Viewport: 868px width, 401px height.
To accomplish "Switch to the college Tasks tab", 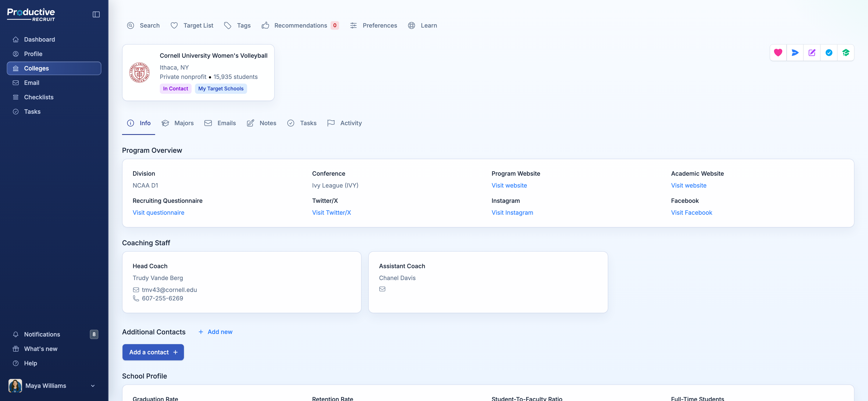I will (302, 123).
